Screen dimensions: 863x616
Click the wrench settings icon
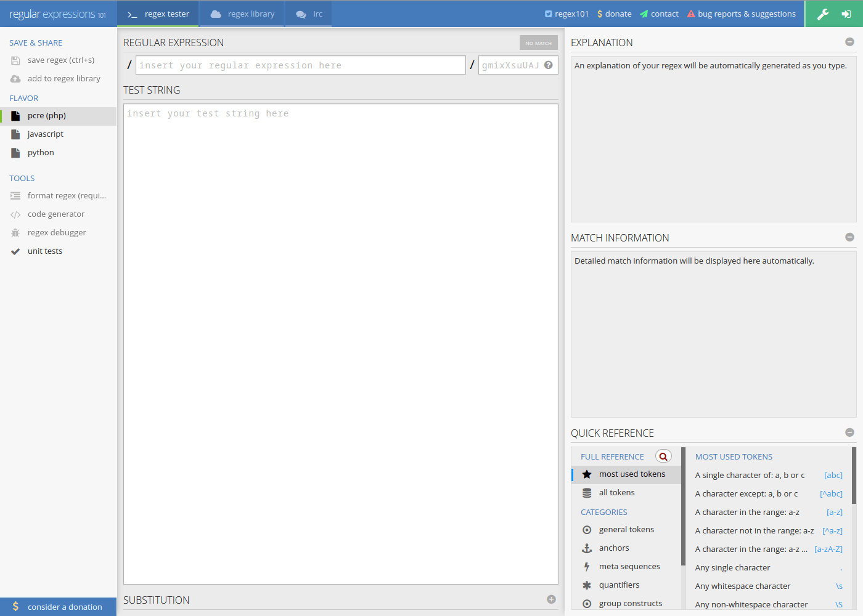pos(824,13)
